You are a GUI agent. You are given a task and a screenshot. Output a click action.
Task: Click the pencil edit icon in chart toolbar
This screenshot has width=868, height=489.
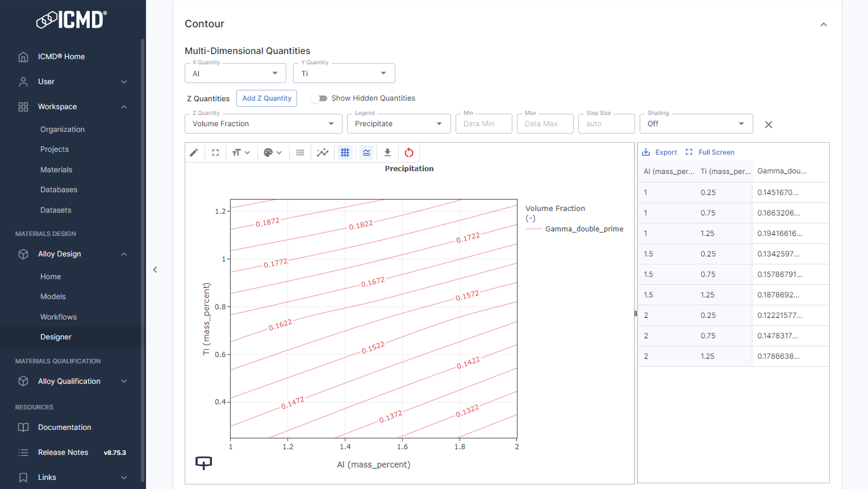click(194, 152)
